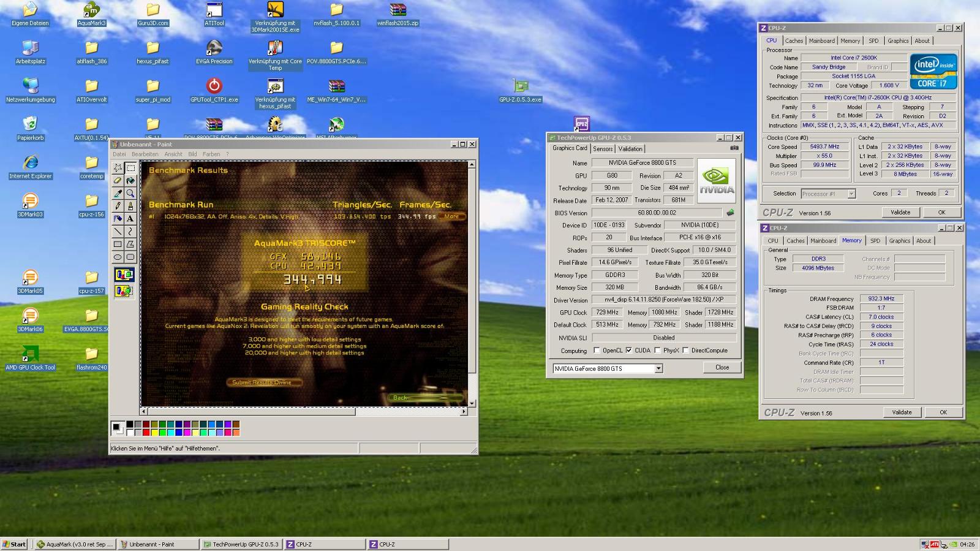Viewport: 980px width, 551px height.
Task: Pick the Eraser tool in Paint
Action: point(118,181)
